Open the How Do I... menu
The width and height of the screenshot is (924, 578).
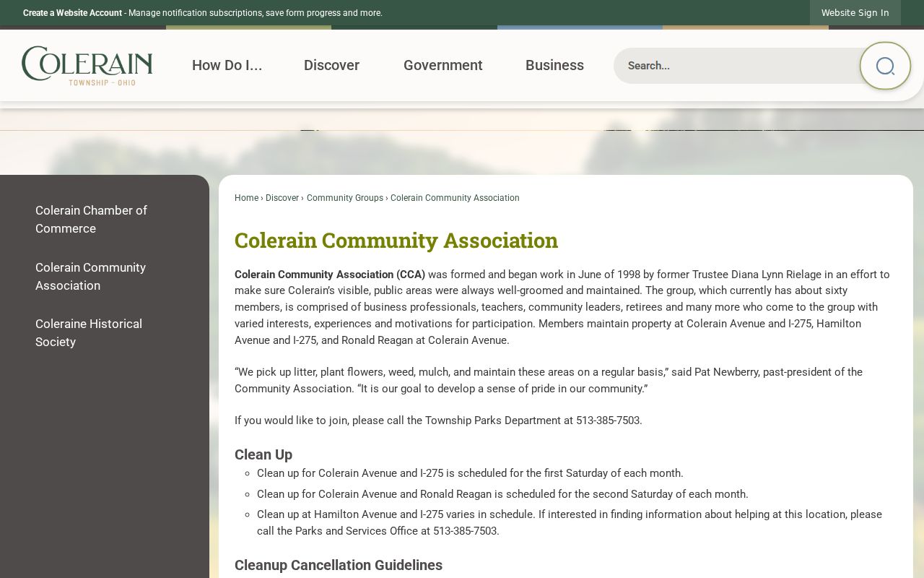pyautogui.click(x=227, y=65)
